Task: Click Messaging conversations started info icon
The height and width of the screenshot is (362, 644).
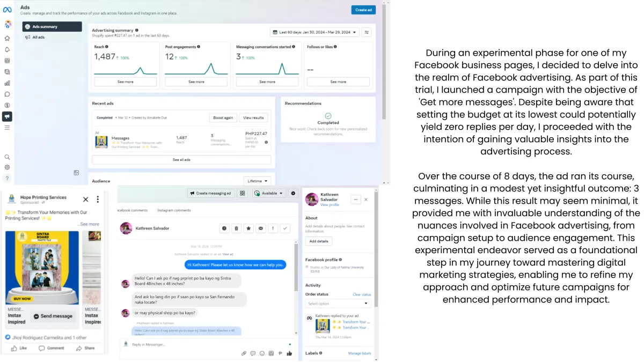Action: (x=293, y=47)
